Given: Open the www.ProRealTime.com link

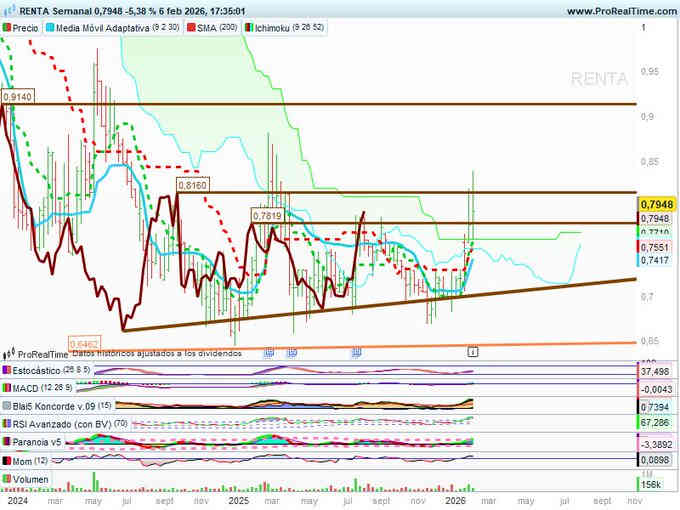Looking at the screenshot, I should pyautogui.click(x=620, y=11).
